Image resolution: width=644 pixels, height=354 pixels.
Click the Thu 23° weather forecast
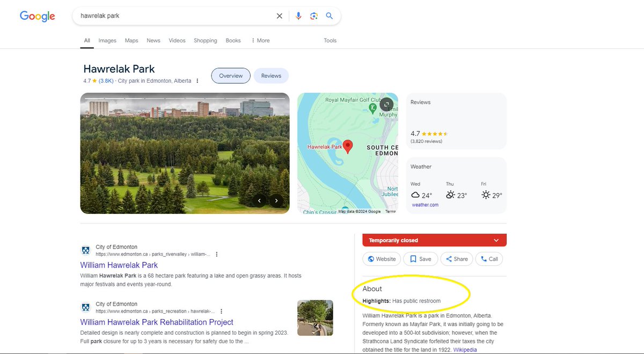tap(456, 191)
